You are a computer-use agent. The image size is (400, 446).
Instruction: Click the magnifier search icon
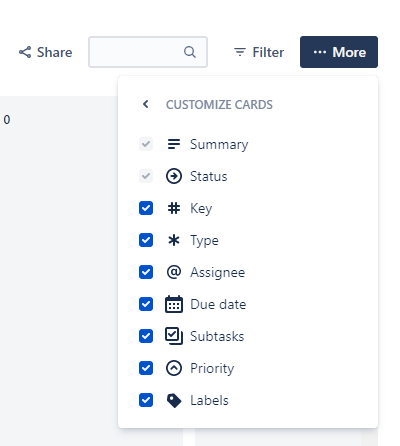click(190, 52)
